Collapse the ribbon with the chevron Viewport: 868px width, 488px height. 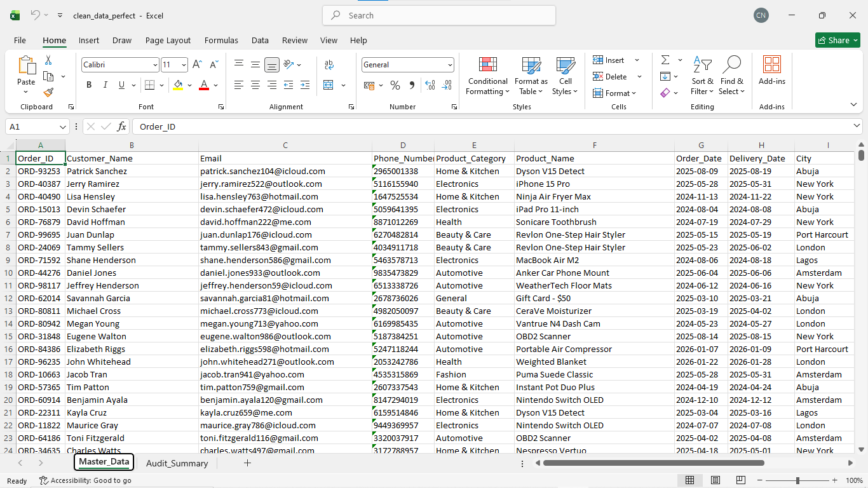[x=853, y=104]
